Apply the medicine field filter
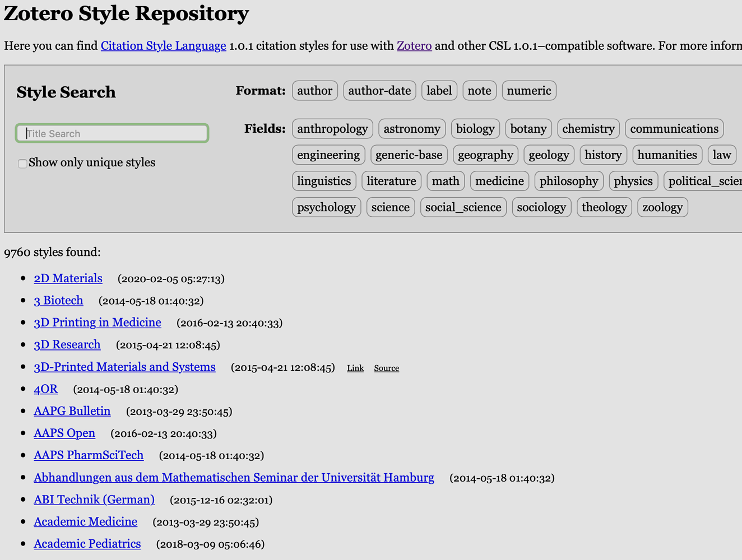 tap(499, 180)
